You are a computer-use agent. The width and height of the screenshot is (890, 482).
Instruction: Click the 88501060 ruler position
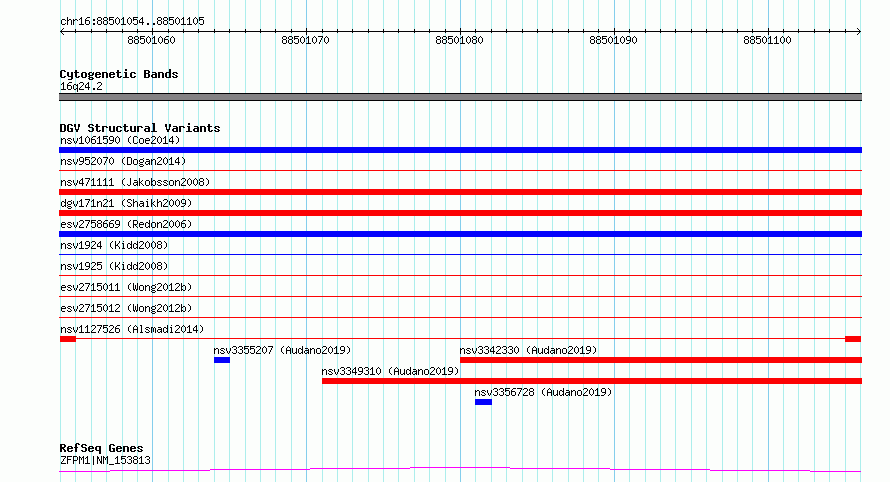(x=152, y=40)
